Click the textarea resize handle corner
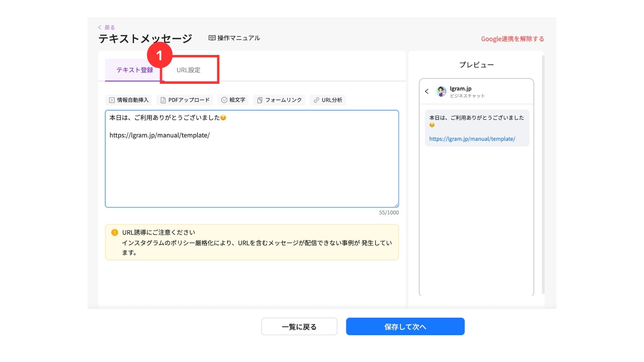This screenshot has width=644, height=362. pos(396,205)
